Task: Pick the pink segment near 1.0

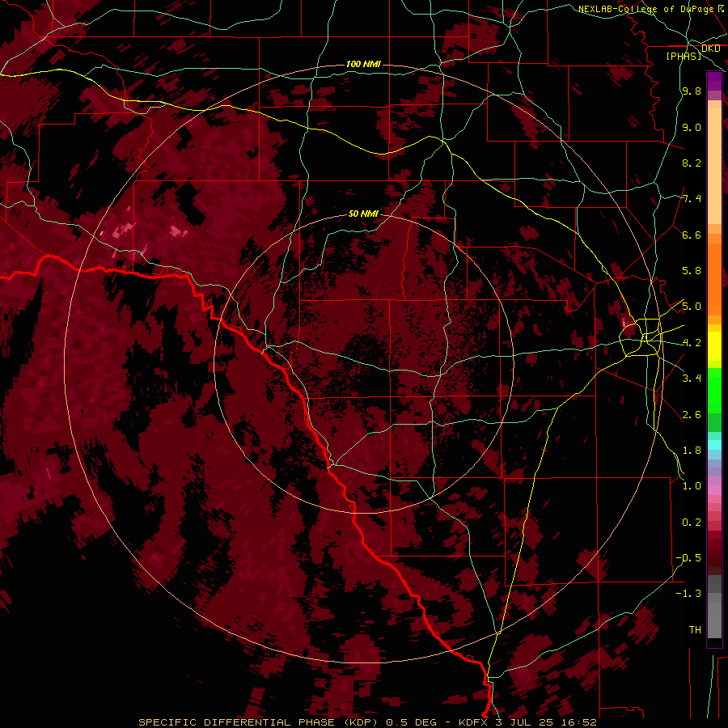Action: 714,490
